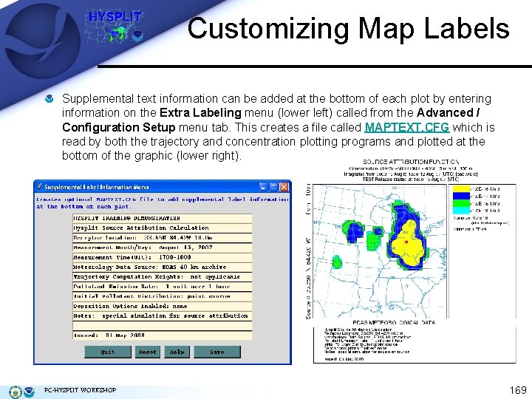The image size is (532, 399).
Task: Close the Supplemental Label Information Menu window
Action: 284,187
